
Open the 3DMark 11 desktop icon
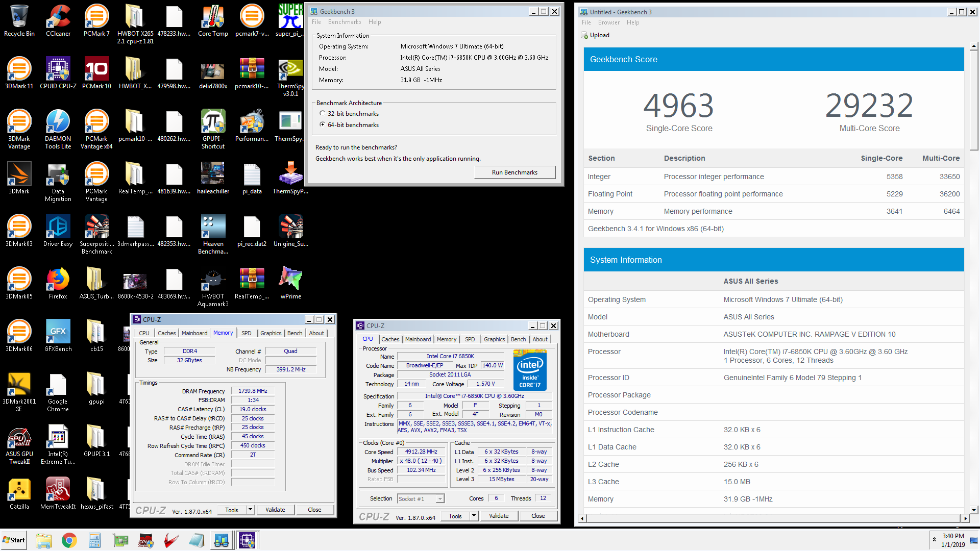tap(19, 73)
